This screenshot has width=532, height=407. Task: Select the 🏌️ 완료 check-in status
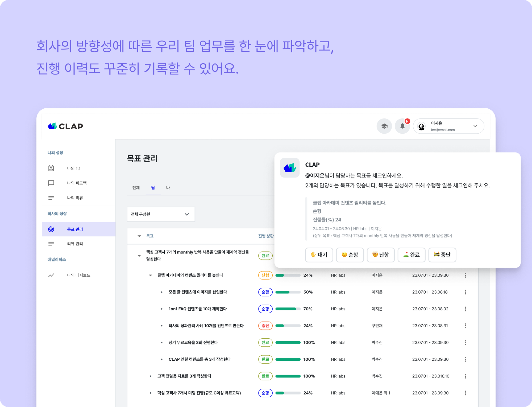click(412, 255)
